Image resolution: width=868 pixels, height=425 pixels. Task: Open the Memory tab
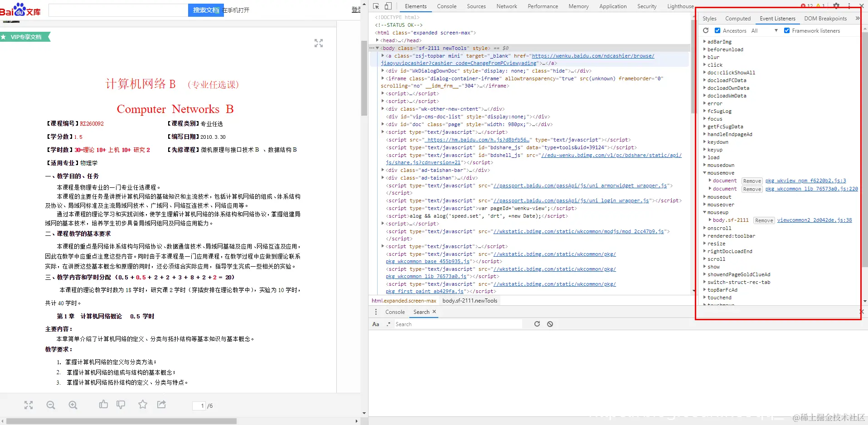[x=578, y=6]
